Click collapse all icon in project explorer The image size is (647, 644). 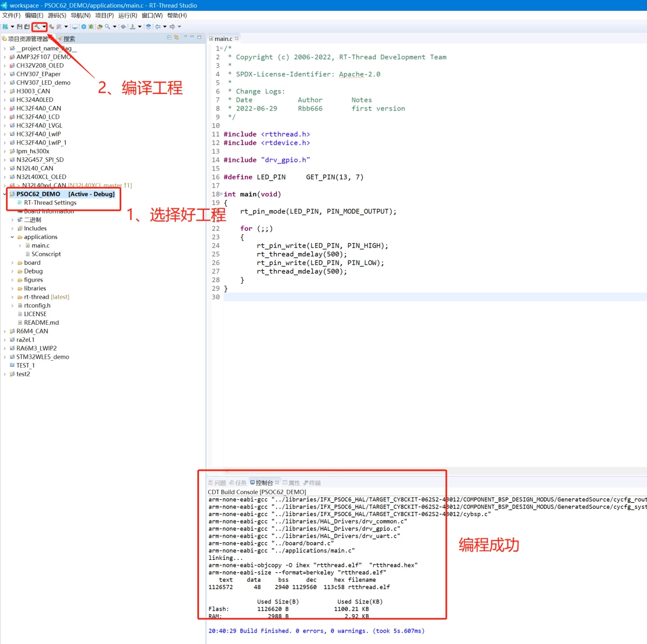click(169, 38)
